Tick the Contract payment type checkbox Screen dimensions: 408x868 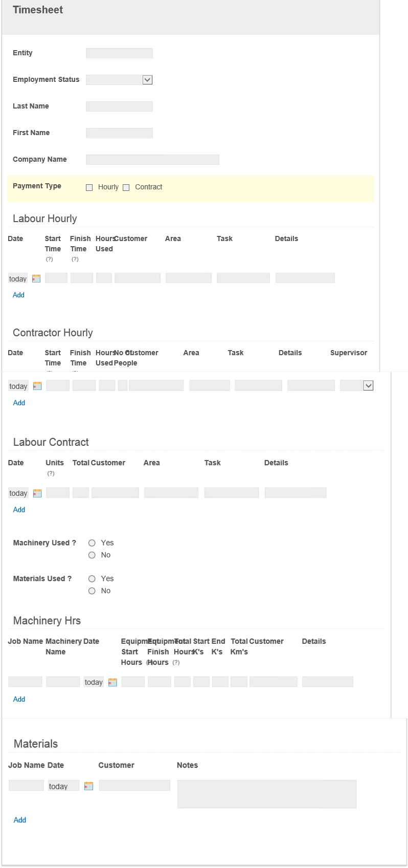[126, 187]
